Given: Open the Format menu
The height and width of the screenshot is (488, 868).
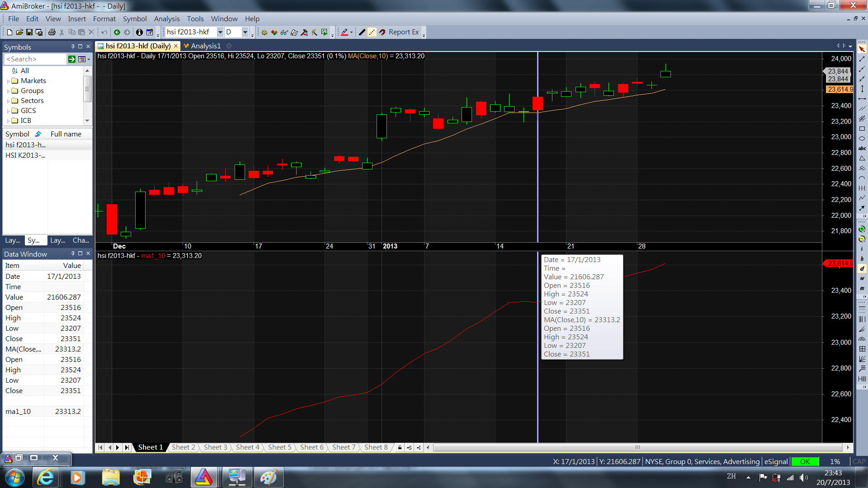Looking at the screenshot, I should point(104,19).
